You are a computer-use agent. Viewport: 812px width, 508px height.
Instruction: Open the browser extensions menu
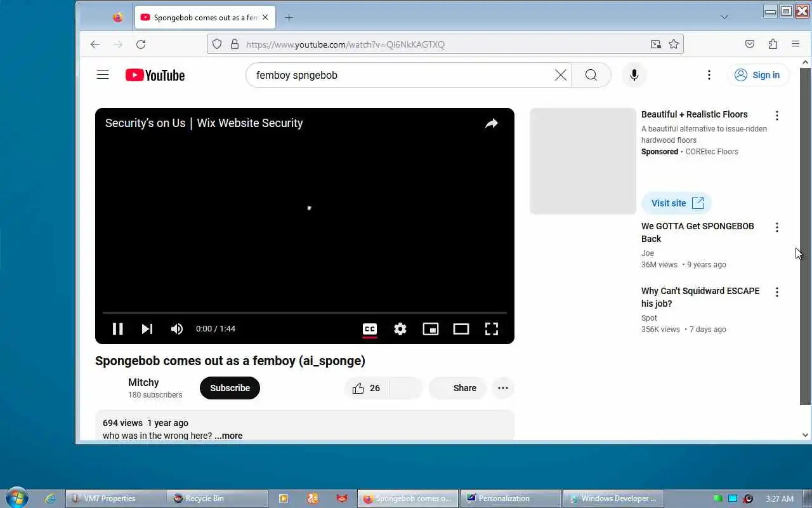[x=773, y=44]
